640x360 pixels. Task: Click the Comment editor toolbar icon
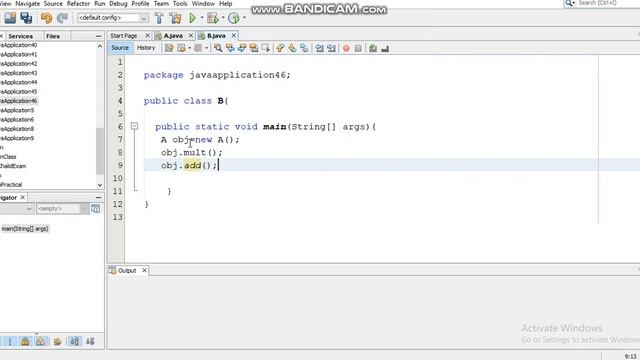click(373, 48)
